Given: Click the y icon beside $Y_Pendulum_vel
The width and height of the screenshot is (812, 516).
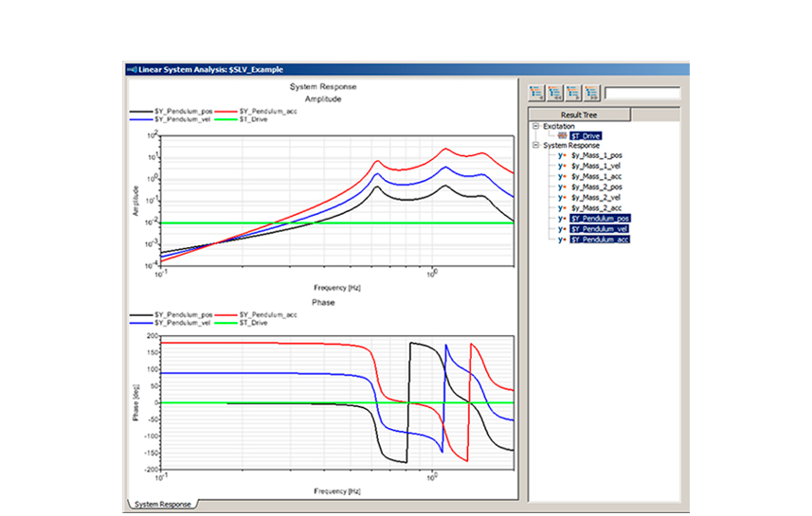Looking at the screenshot, I should tap(562, 229).
